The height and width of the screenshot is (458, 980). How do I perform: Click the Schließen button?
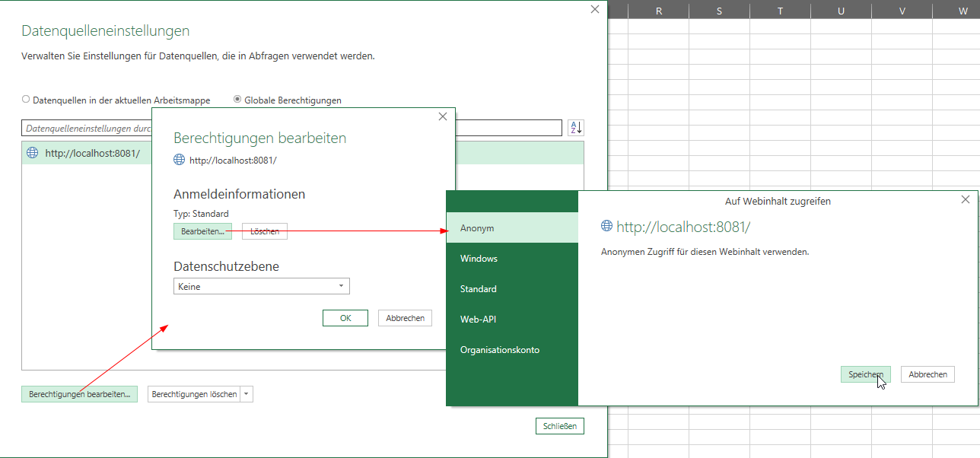tap(560, 426)
